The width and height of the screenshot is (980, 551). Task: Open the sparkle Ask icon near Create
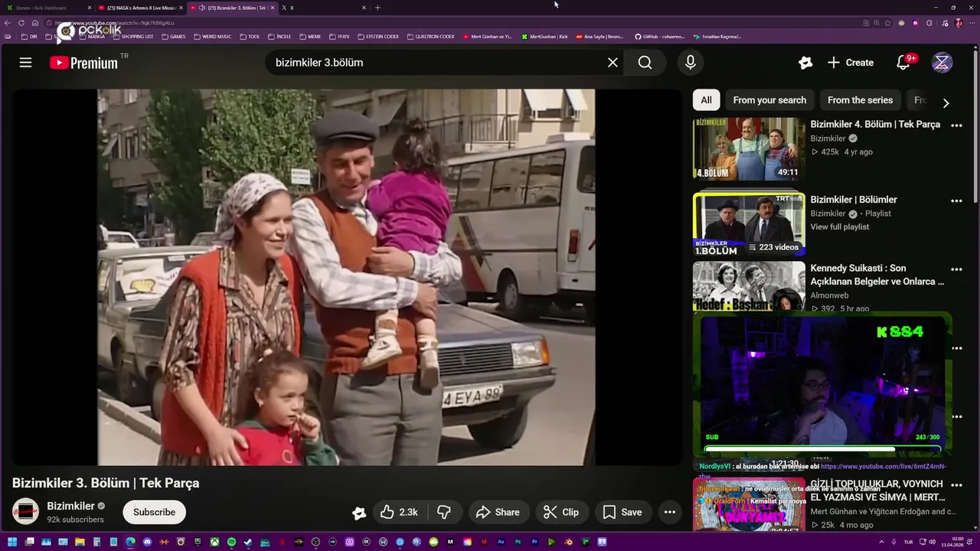pyautogui.click(x=805, y=63)
